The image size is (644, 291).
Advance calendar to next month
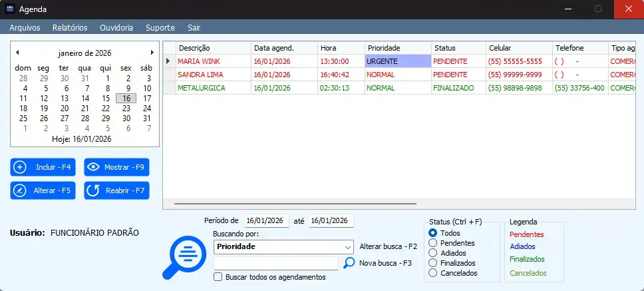point(152,52)
